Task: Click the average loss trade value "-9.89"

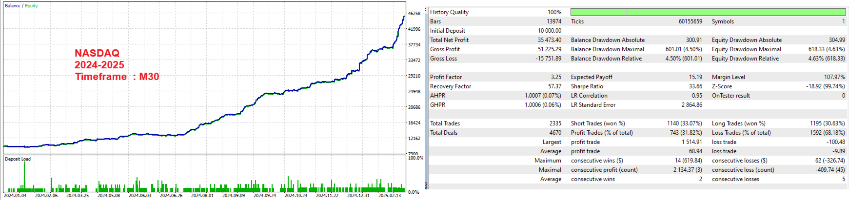Action: [839, 151]
